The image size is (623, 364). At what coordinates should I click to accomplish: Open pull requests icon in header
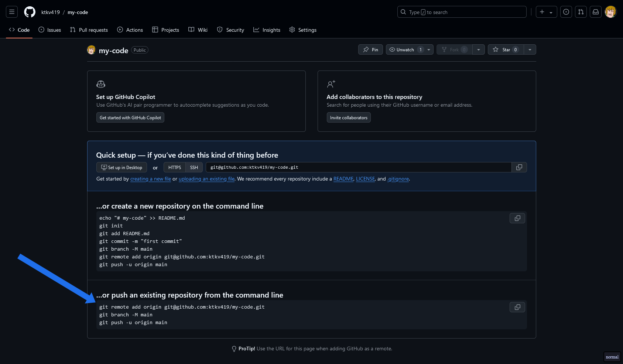pos(581,12)
